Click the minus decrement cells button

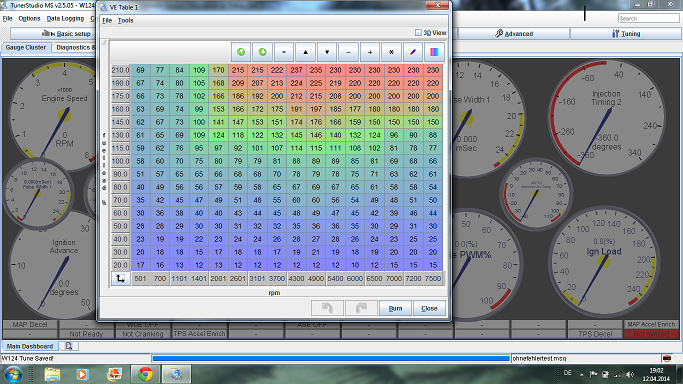(x=348, y=52)
